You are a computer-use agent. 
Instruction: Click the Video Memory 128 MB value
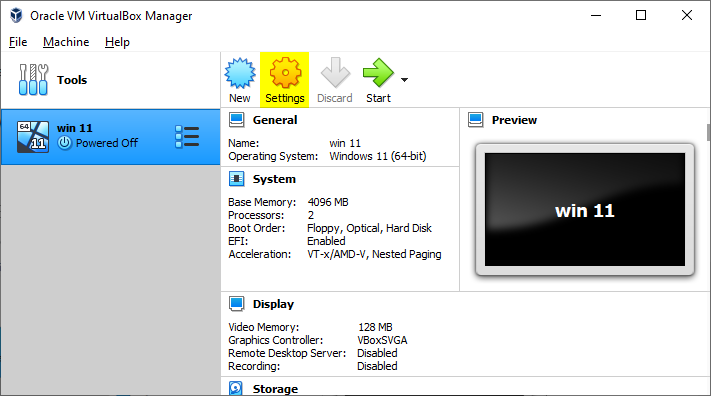coord(375,327)
